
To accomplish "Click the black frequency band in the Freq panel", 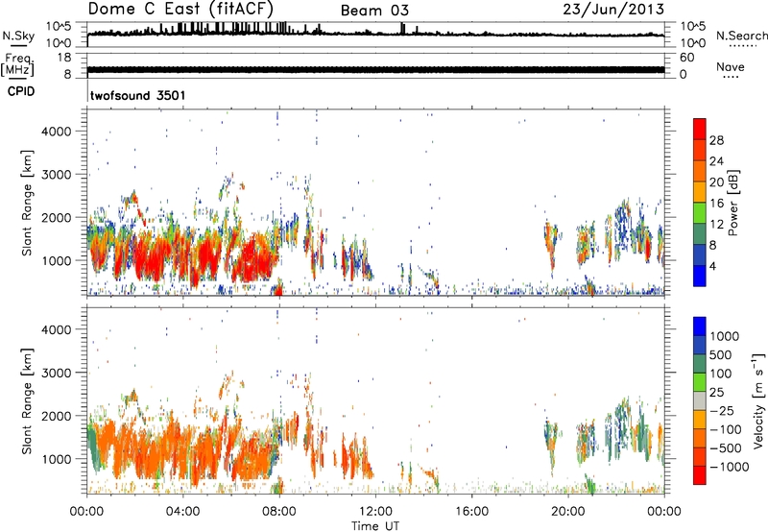I will (x=375, y=69).
